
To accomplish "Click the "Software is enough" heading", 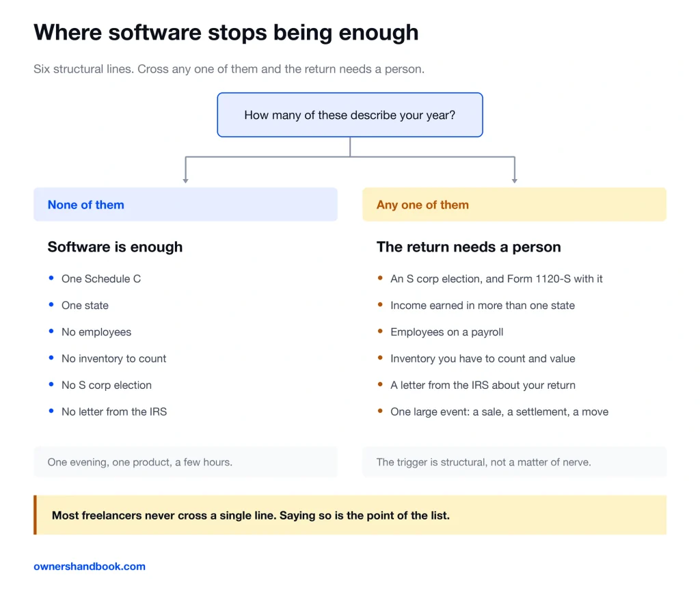I will 115,247.
